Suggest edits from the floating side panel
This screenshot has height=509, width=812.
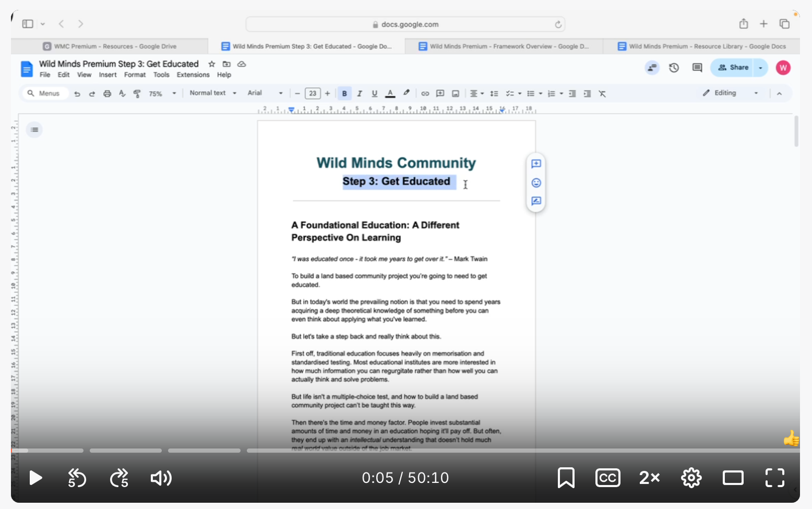coord(536,201)
